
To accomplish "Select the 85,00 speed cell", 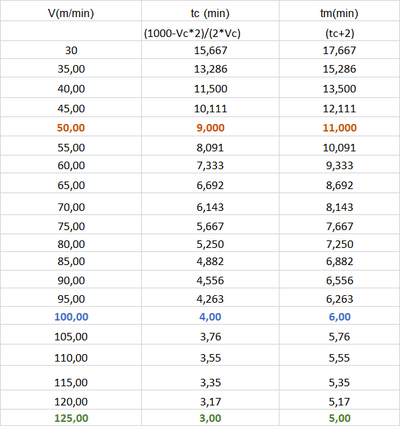I will [71, 260].
